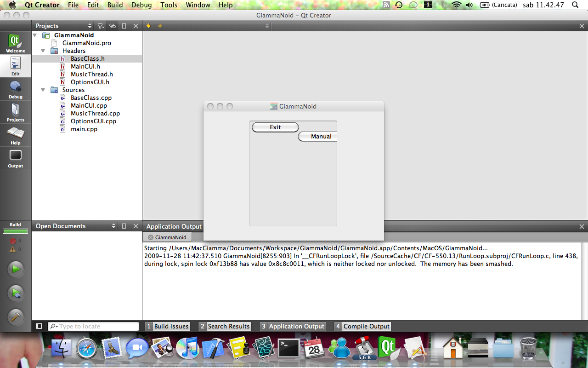Click Manual button in GiammaNoid window
This screenshot has height=368, width=588.
point(318,137)
